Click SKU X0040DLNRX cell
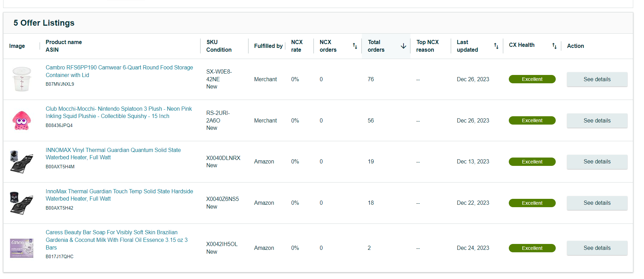The image size is (644, 279). [223, 158]
